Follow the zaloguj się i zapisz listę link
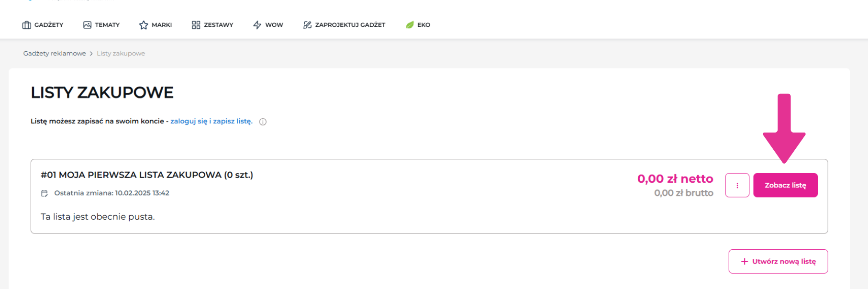The height and width of the screenshot is (289, 868). (x=211, y=121)
